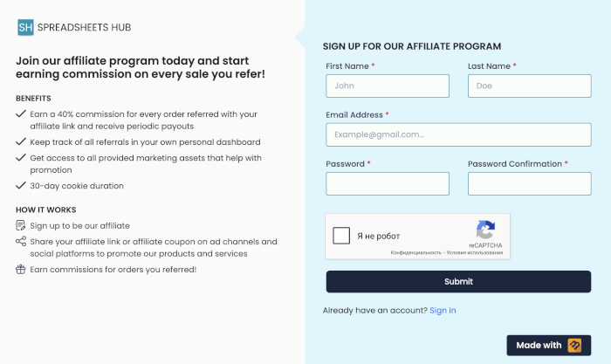Click the gift box commissions icon

tap(21, 269)
